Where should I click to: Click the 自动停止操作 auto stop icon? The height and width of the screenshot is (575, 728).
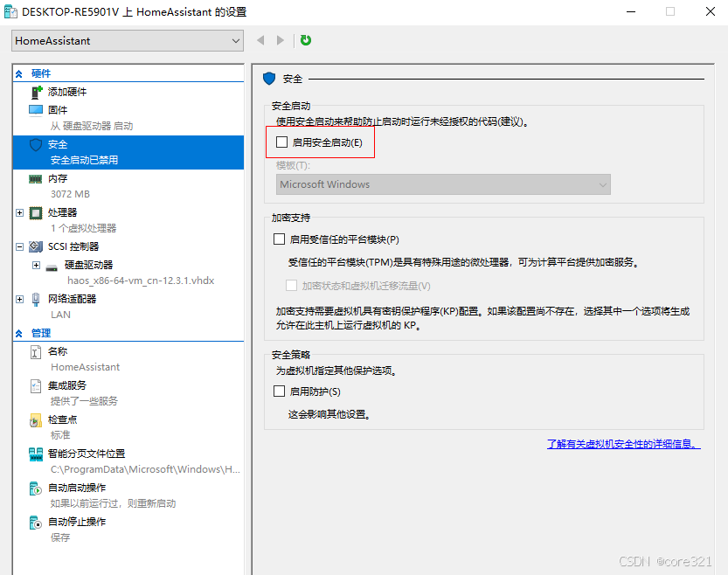pos(36,522)
